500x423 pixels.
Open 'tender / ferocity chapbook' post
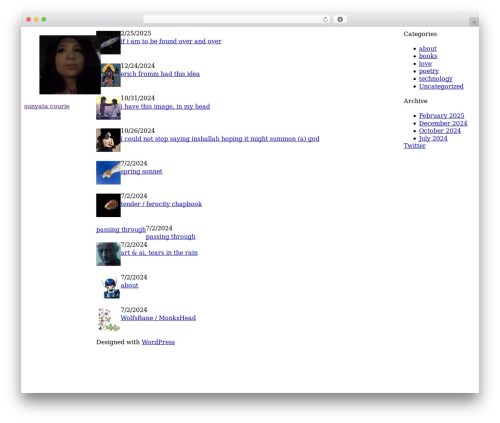[x=161, y=204]
